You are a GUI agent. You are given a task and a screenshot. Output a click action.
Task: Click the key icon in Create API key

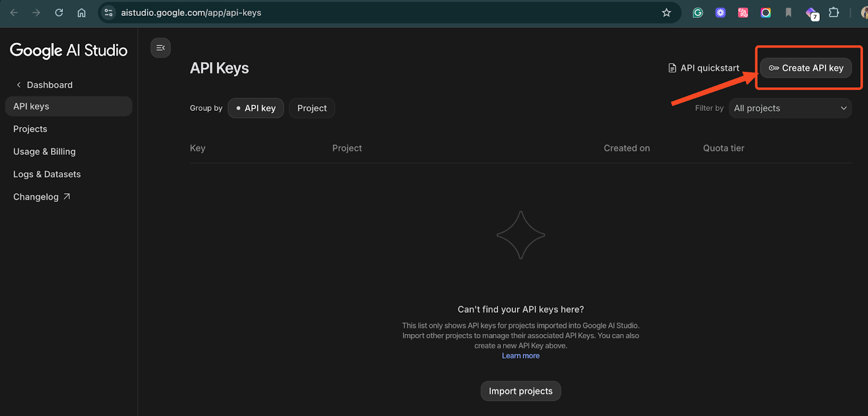(x=774, y=68)
